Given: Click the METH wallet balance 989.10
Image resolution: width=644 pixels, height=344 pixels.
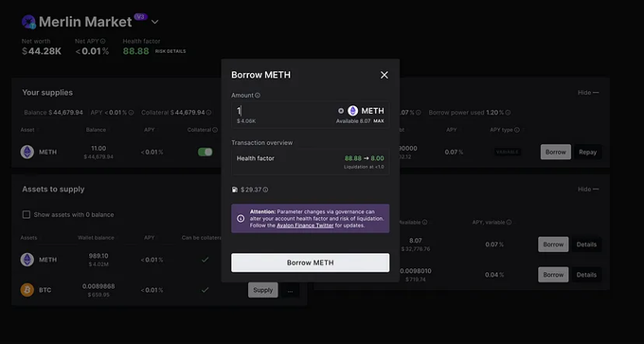Looking at the screenshot, I should click(98, 256).
